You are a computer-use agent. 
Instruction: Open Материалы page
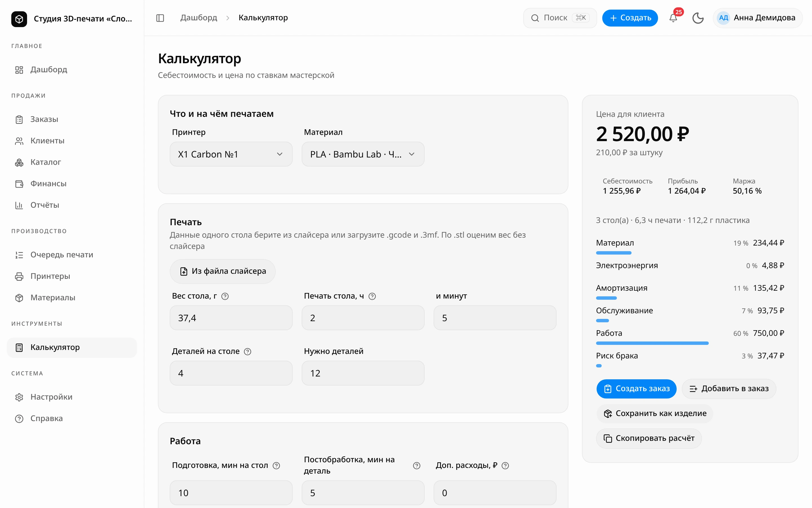(72, 298)
